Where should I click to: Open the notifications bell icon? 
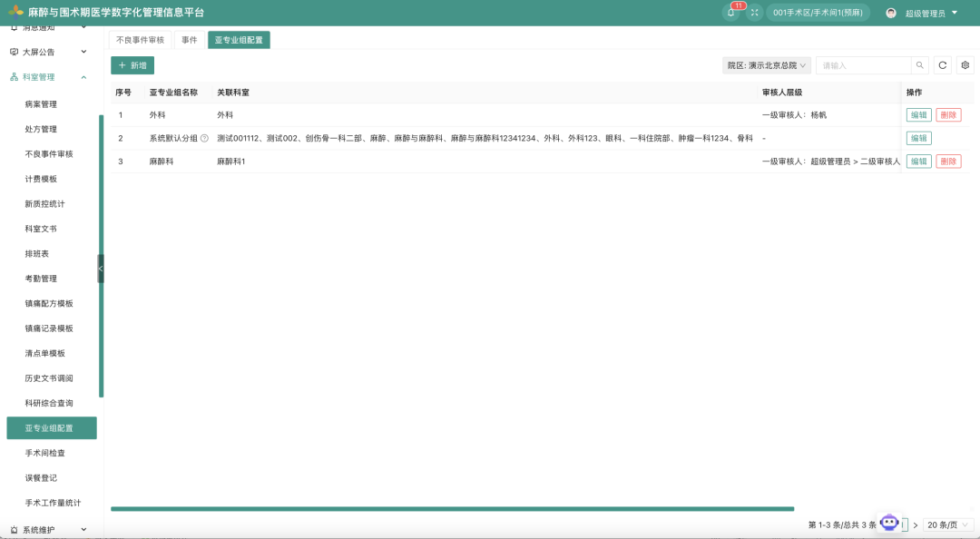click(730, 13)
